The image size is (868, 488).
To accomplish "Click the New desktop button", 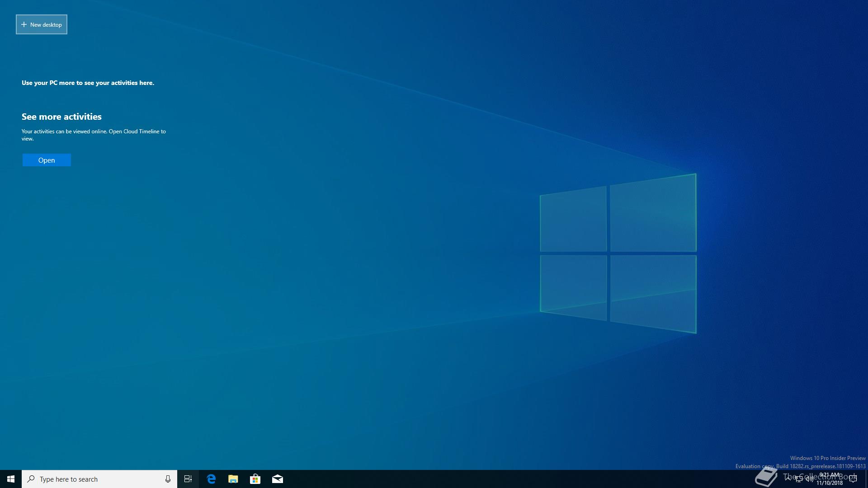I will pos(42,24).
